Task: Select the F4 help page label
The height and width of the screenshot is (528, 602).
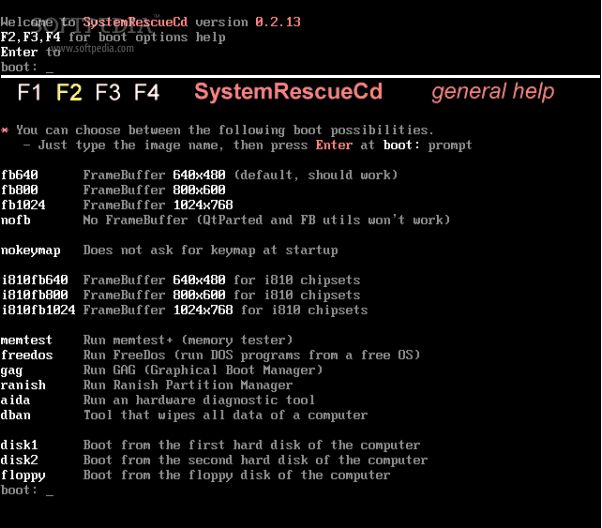Action: tap(147, 93)
